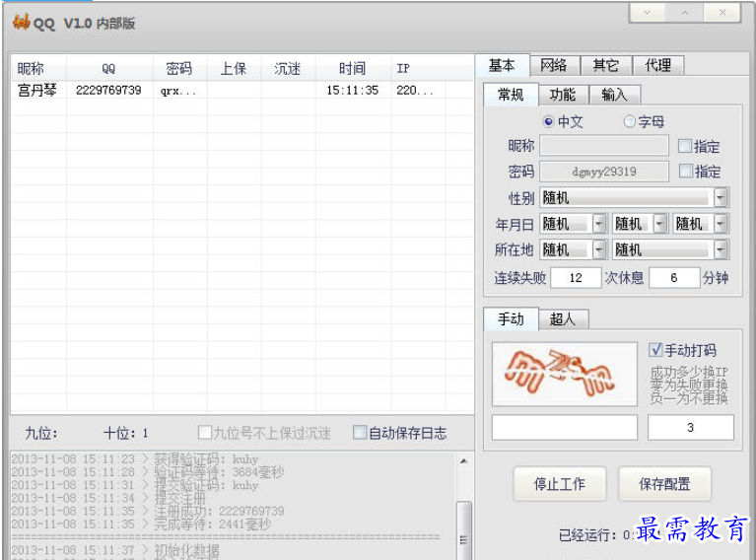Open the 性别 dropdown

[634, 198]
